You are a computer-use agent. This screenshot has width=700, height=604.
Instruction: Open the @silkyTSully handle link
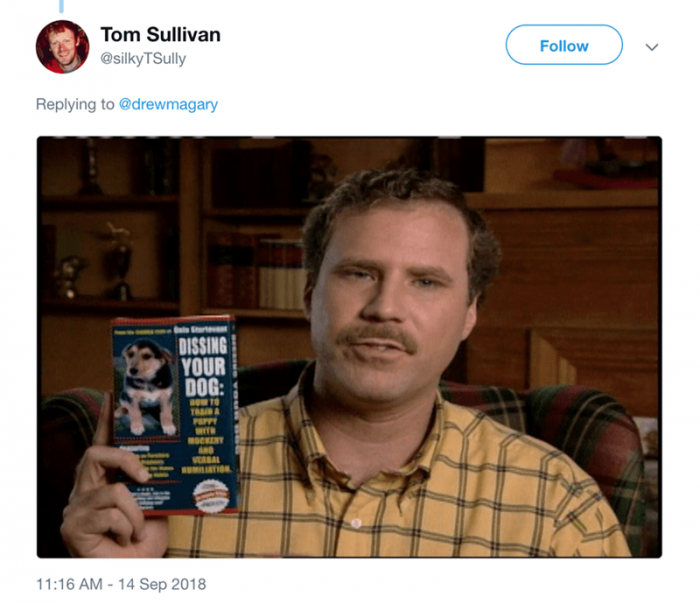(143, 58)
